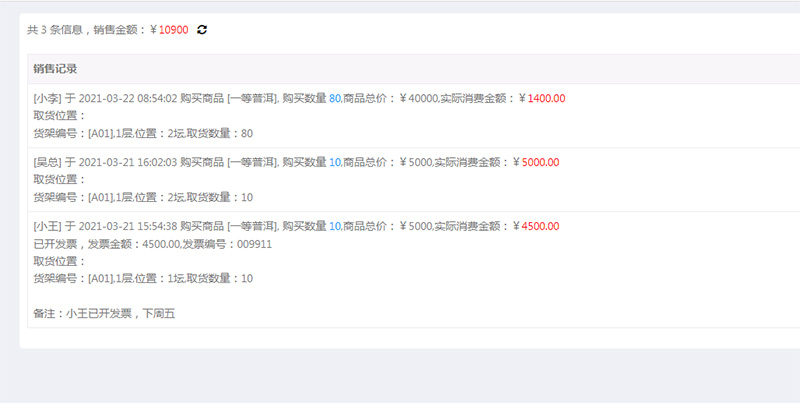800x403 pixels.
Task: Select the total sales amount 10900
Action: pyautogui.click(x=173, y=30)
